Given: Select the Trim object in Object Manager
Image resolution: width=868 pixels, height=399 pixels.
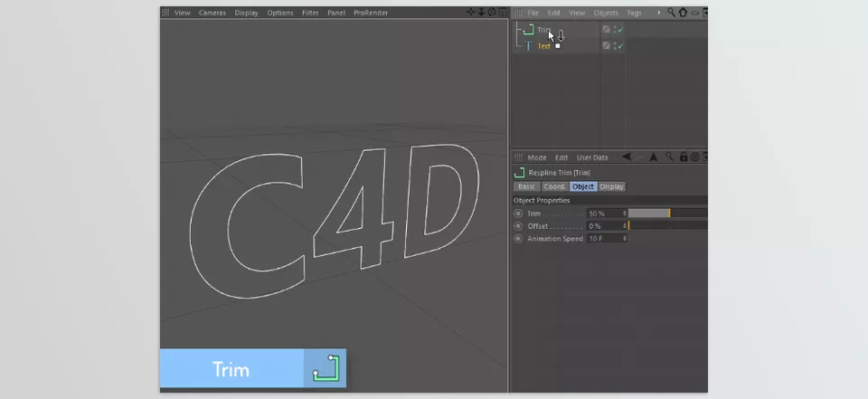Looking at the screenshot, I should pos(544,30).
